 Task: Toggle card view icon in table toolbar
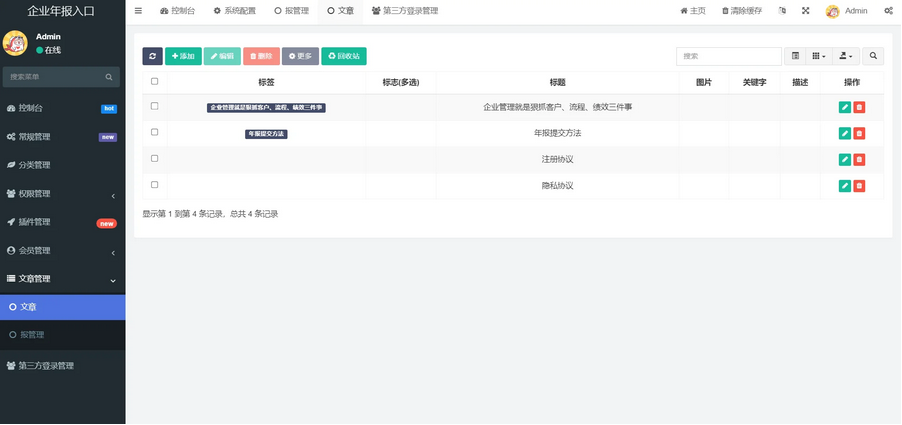coord(795,56)
